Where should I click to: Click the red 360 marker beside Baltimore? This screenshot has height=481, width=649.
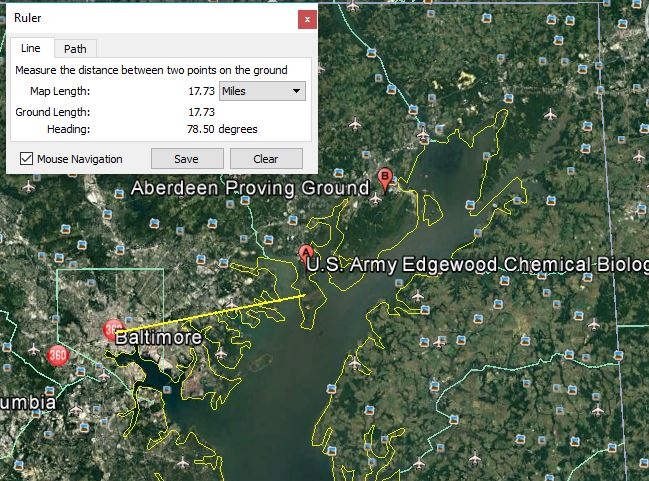click(113, 329)
